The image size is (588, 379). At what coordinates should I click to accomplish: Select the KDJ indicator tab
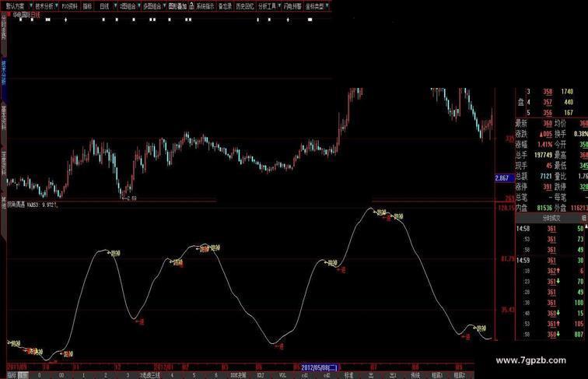261,375
